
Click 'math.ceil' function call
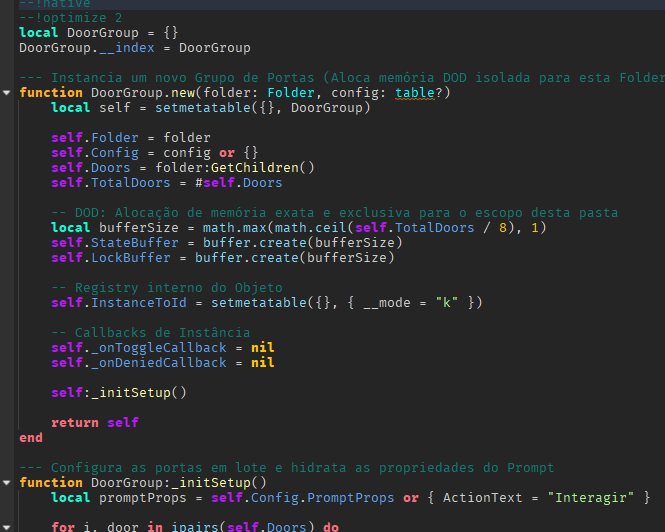[x=310, y=228]
